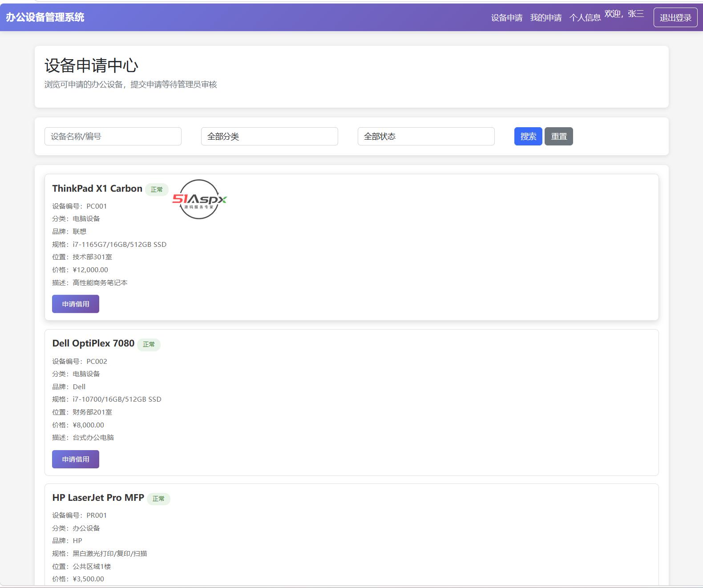Viewport: 703px width, 588px height.
Task: Click the price ¥3,500.00
Action: point(88,579)
